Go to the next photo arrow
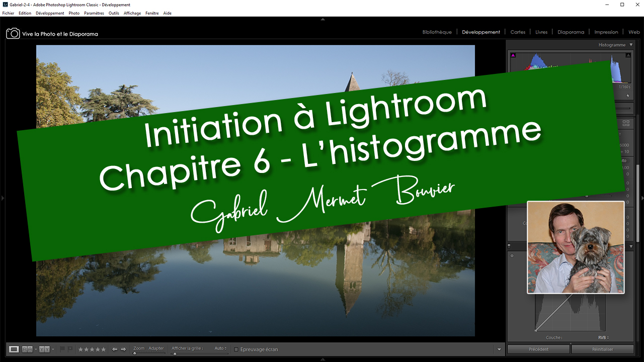The height and width of the screenshot is (362, 644). tap(123, 349)
